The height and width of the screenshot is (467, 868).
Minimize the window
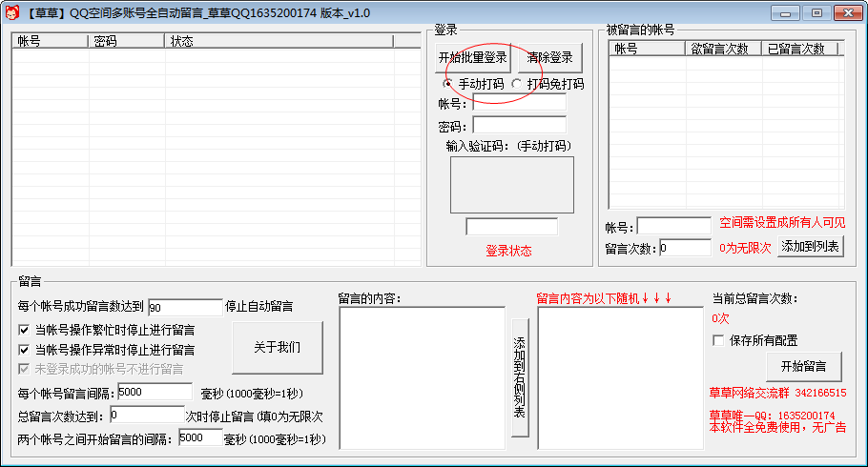[x=785, y=12]
